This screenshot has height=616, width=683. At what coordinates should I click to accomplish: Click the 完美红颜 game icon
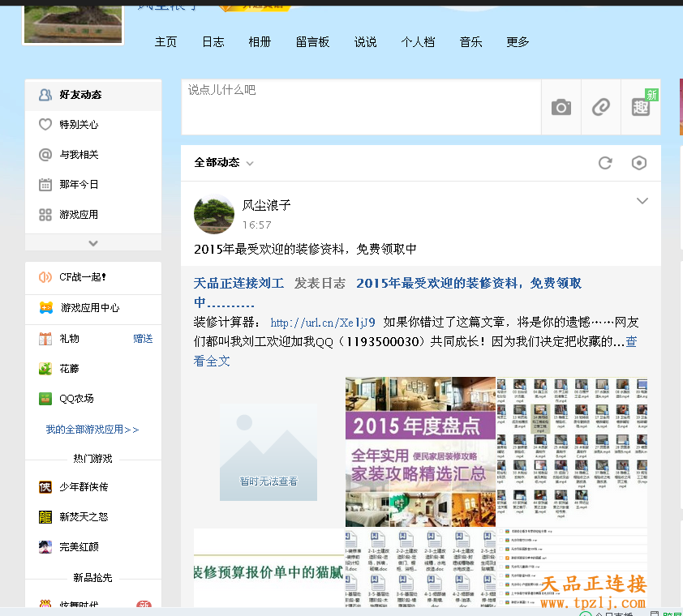pos(45,547)
